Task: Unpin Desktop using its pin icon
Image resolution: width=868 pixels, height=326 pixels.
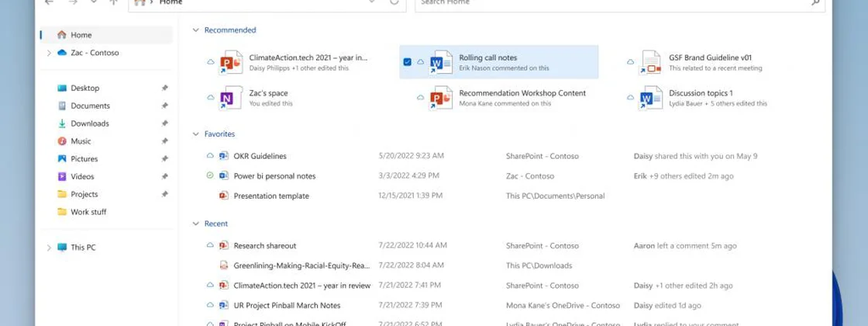Action: coord(164,88)
